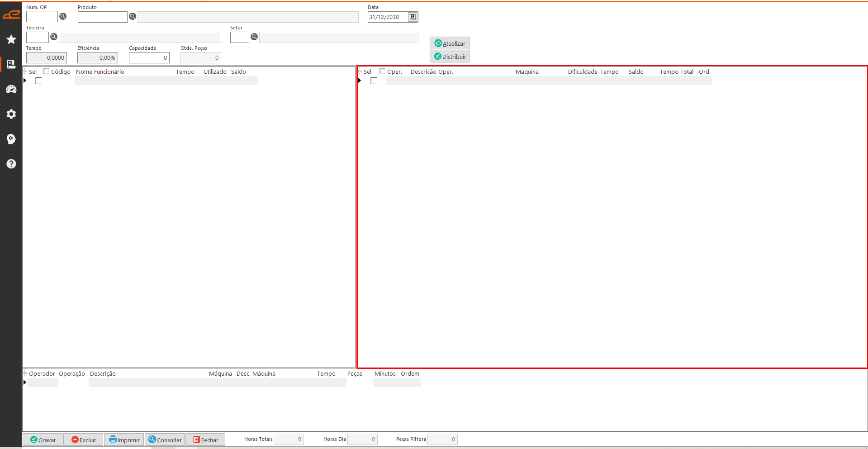868x449 pixels.
Task: Click the search icon beside Produto field
Action: click(x=133, y=16)
